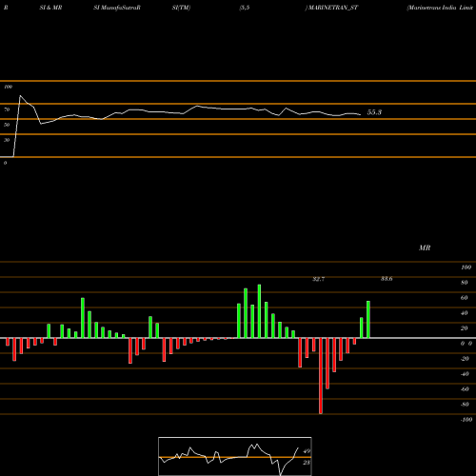Click the 20 label on MR axis

coord(465,328)
